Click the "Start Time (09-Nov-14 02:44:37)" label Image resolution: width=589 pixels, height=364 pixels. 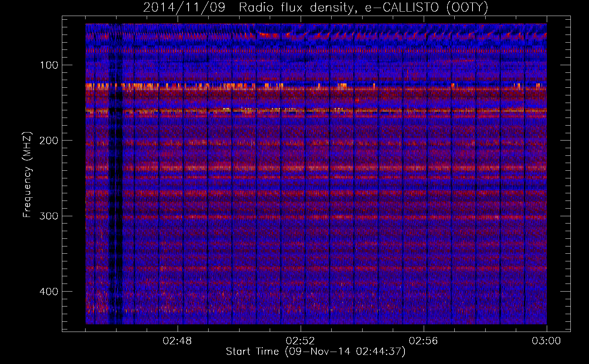[316, 352]
